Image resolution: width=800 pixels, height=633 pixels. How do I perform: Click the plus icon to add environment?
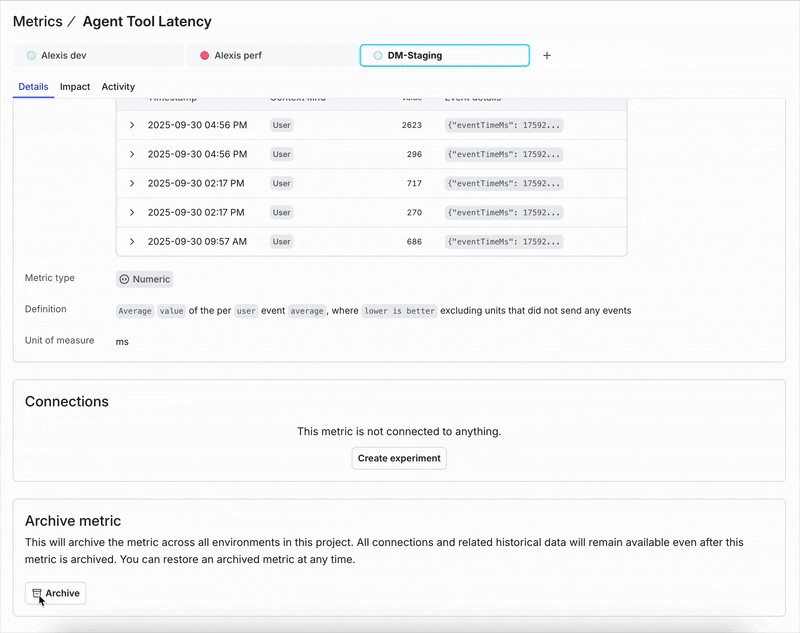click(547, 56)
